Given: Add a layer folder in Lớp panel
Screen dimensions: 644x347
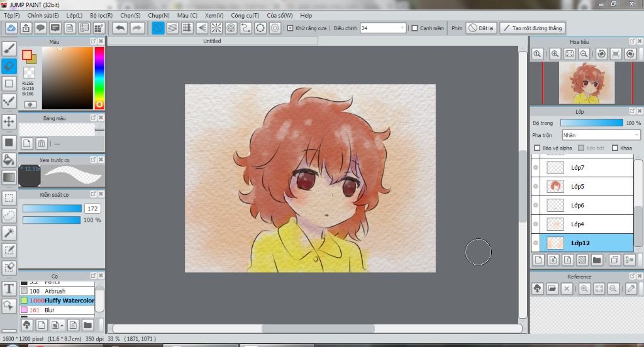Looking at the screenshot, I should coord(597,260).
